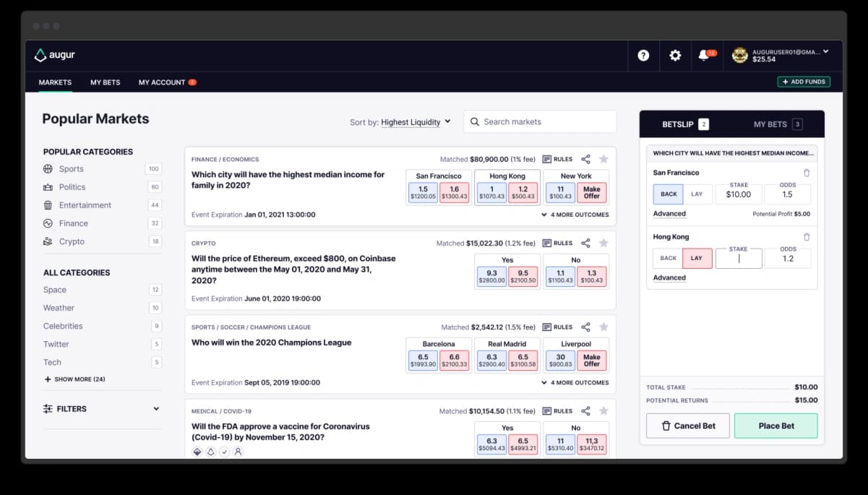Open the Weather category
This screenshot has width=868, height=495.
click(x=59, y=308)
